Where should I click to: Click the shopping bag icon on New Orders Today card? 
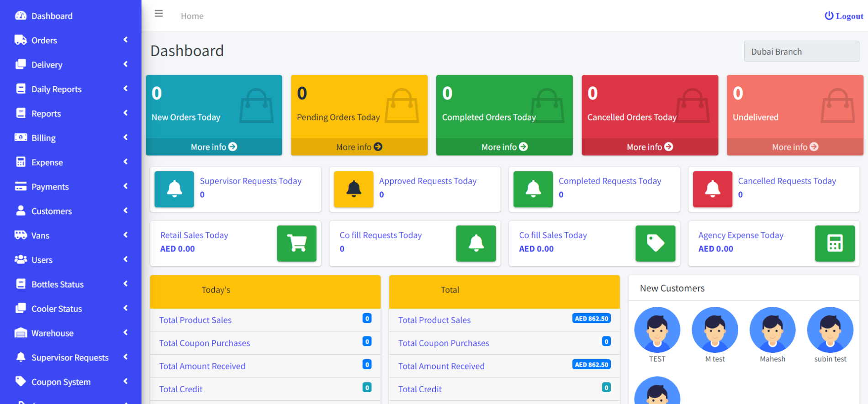click(257, 106)
